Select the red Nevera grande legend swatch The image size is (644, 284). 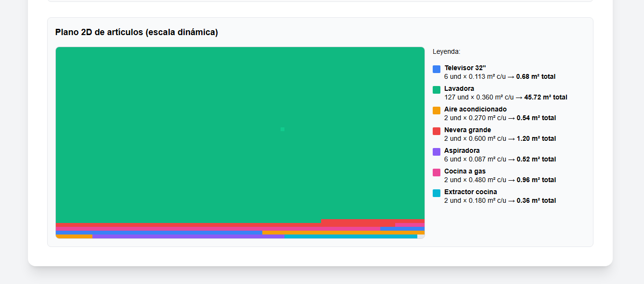click(437, 131)
